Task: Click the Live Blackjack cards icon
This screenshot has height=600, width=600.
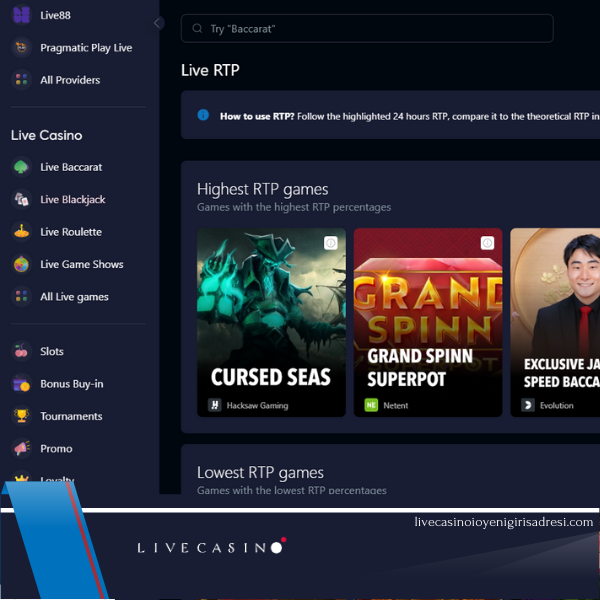Action: pyautogui.click(x=21, y=199)
